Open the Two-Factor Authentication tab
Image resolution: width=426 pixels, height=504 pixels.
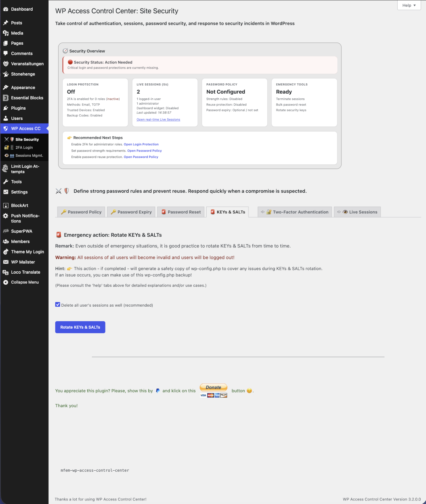(x=298, y=212)
